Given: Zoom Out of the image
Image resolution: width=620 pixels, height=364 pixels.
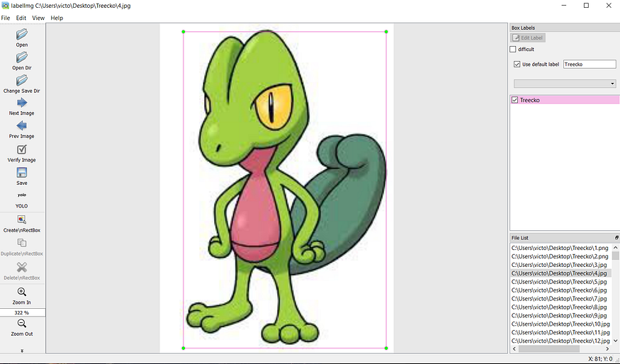Looking at the screenshot, I should click(22, 324).
